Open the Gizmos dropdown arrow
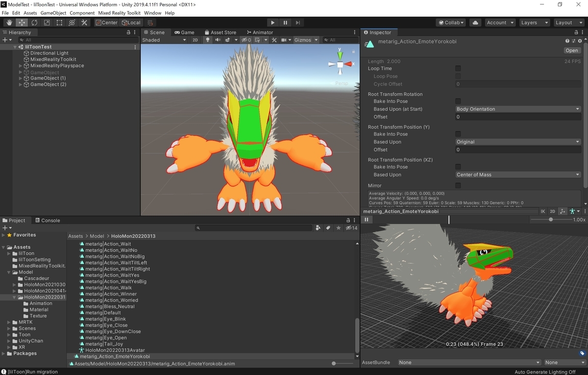 click(x=316, y=40)
